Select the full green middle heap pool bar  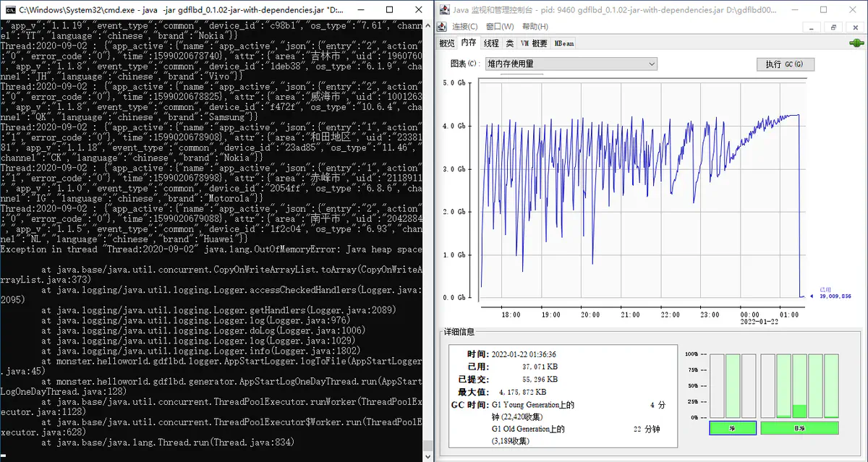(x=732, y=385)
